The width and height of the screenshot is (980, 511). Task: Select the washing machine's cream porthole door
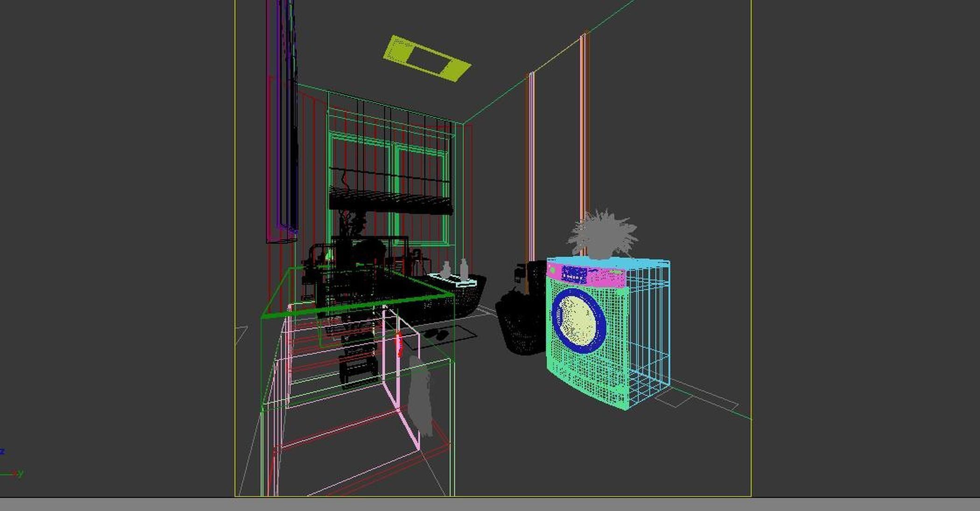[577, 320]
